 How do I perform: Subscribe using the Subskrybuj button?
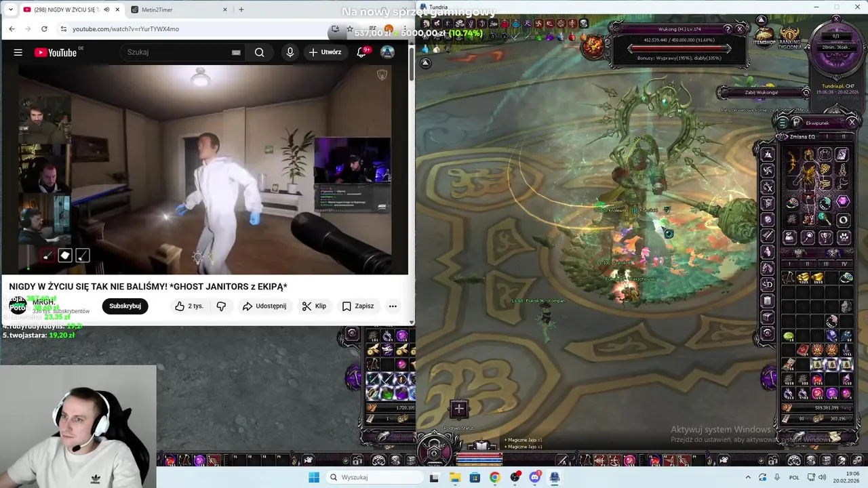(x=125, y=306)
